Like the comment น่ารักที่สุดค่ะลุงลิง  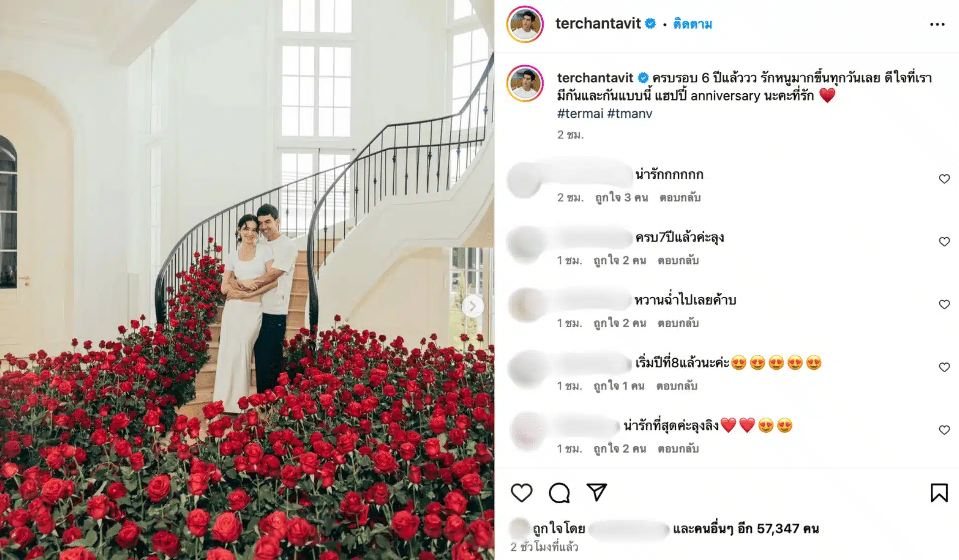click(944, 430)
